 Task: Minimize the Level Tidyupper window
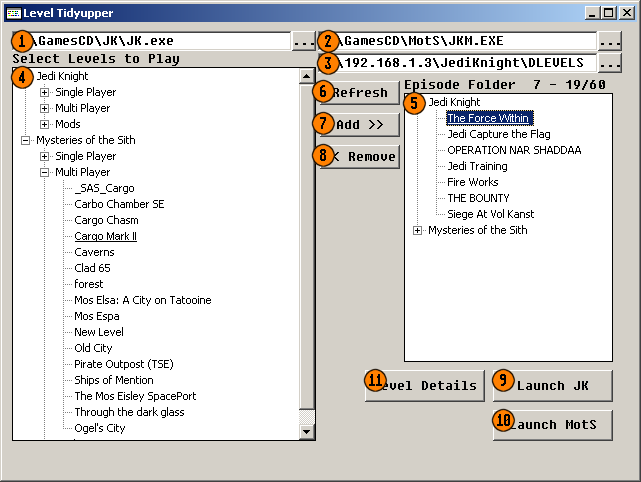[593, 13]
